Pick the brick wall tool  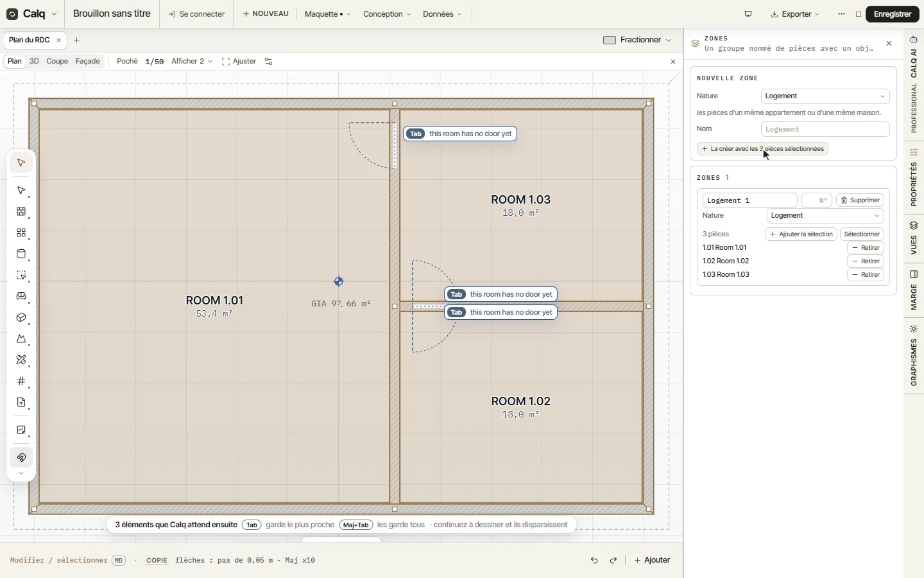pyautogui.click(x=21, y=211)
